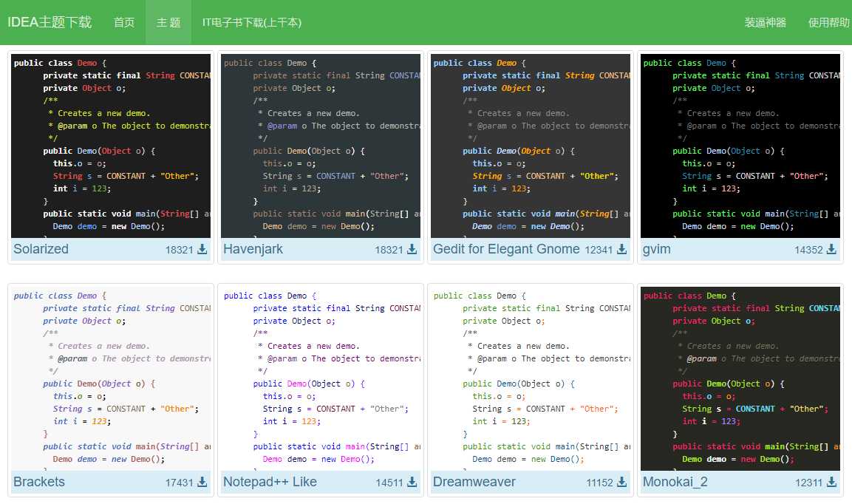Open the Solarized theme title link
This screenshot has height=504, width=852.
[41, 249]
